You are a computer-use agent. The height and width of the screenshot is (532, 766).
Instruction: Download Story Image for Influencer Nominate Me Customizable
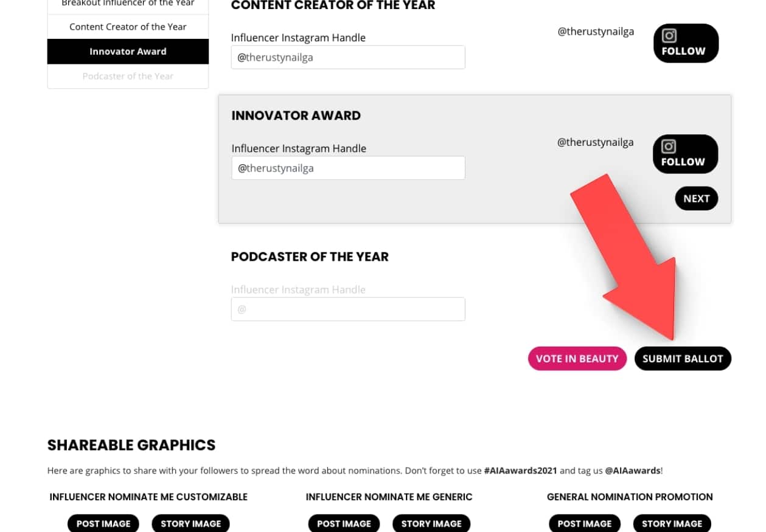(x=190, y=523)
